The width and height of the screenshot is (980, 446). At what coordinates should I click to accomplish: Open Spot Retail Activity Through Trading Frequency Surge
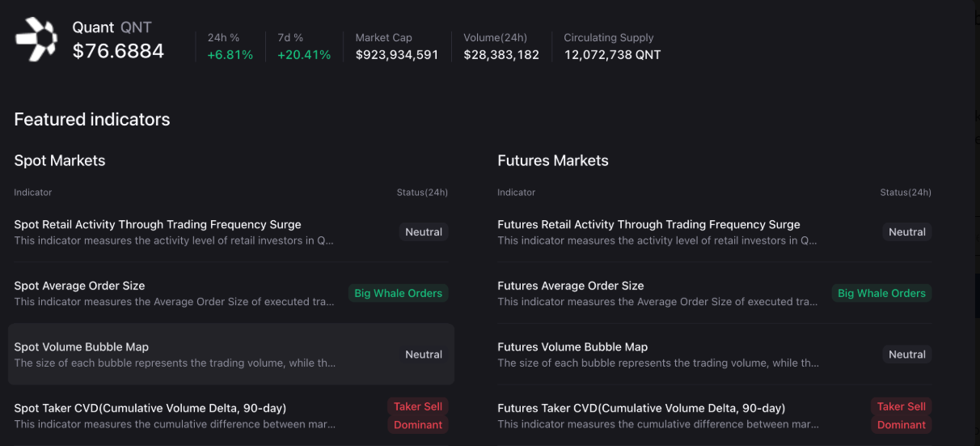(158, 225)
